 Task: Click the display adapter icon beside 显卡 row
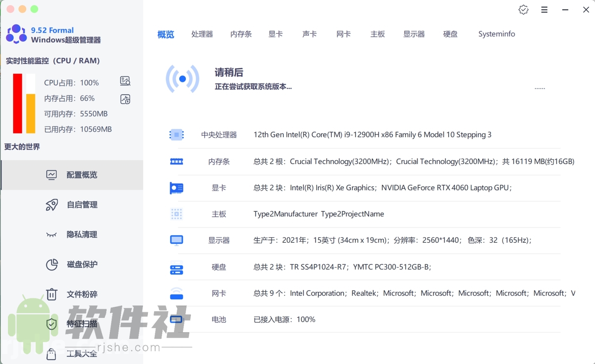pos(176,188)
